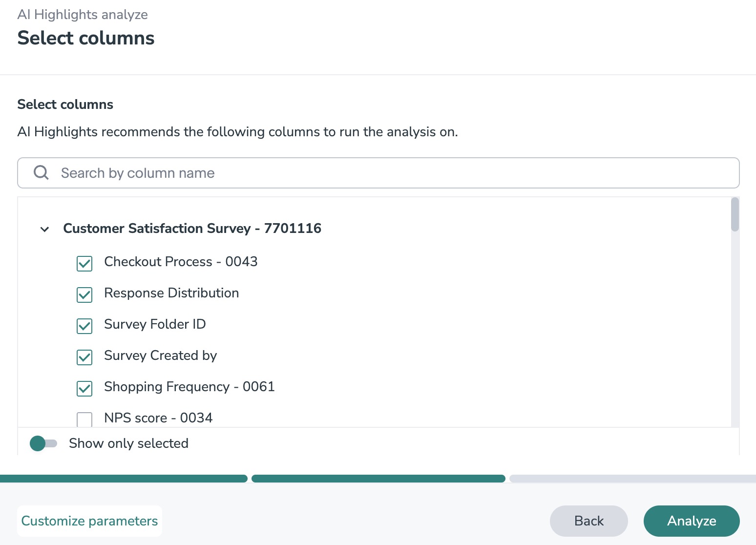Open Customize parameters

pyautogui.click(x=89, y=521)
